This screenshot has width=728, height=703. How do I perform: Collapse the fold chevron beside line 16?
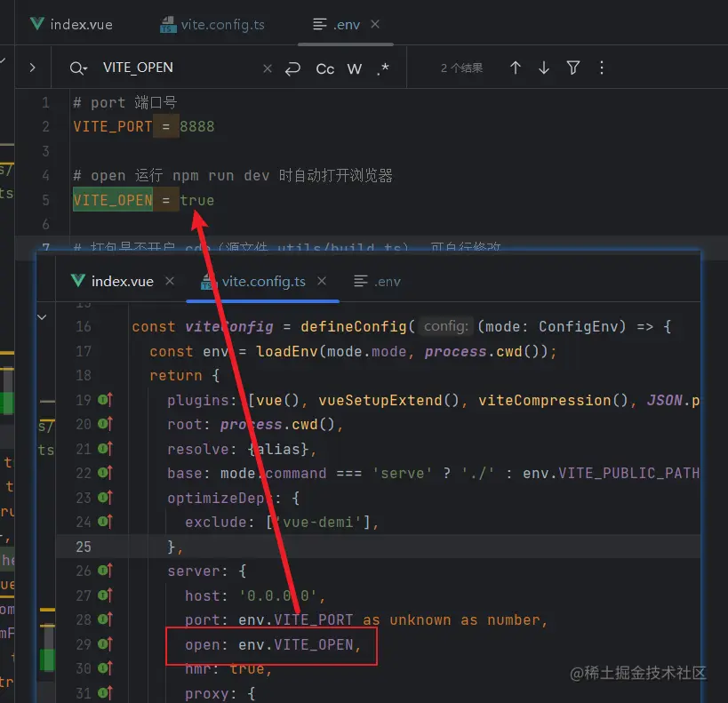42,317
